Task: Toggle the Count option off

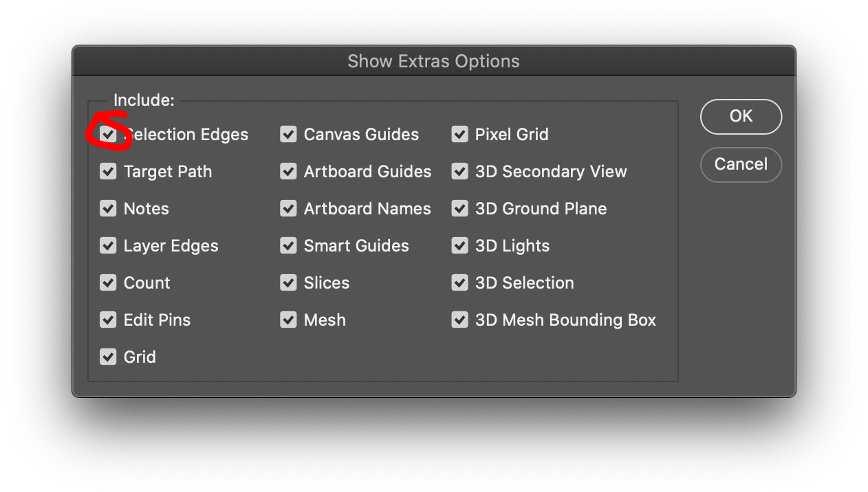Action: [108, 282]
